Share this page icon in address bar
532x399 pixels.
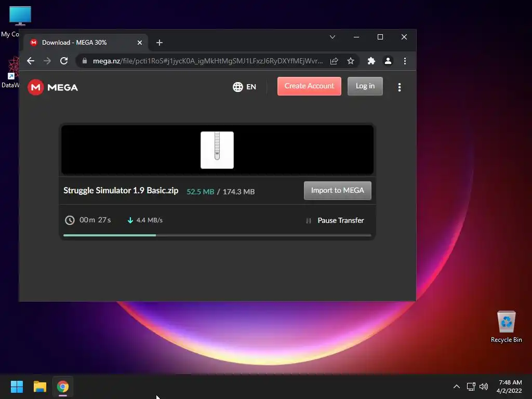click(334, 61)
